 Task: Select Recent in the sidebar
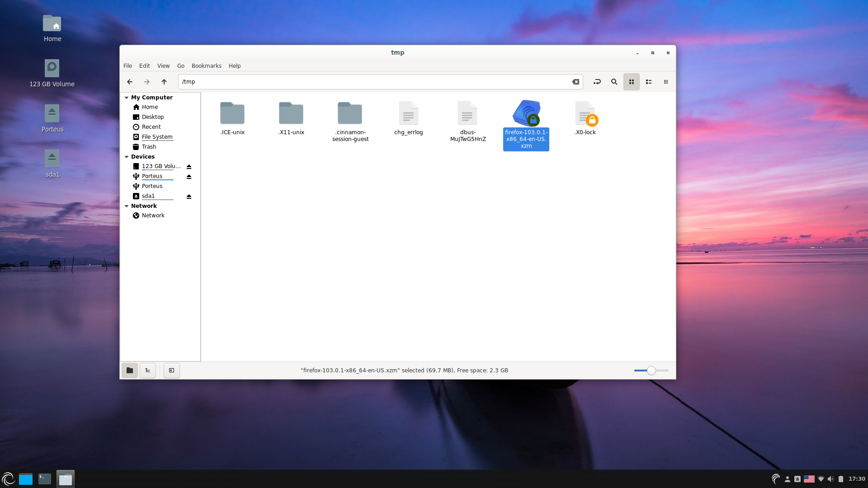coord(151,127)
